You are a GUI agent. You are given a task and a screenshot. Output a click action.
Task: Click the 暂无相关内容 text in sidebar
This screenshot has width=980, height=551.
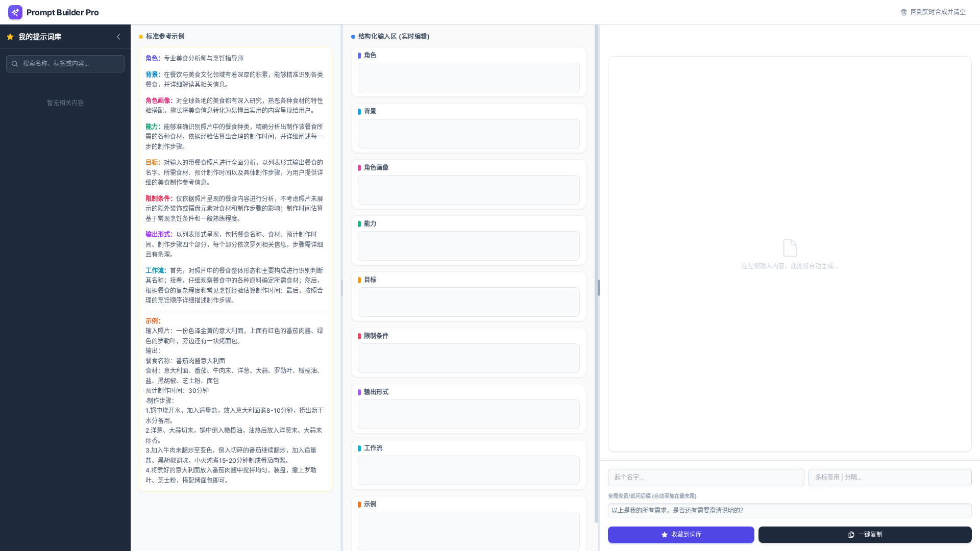65,103
